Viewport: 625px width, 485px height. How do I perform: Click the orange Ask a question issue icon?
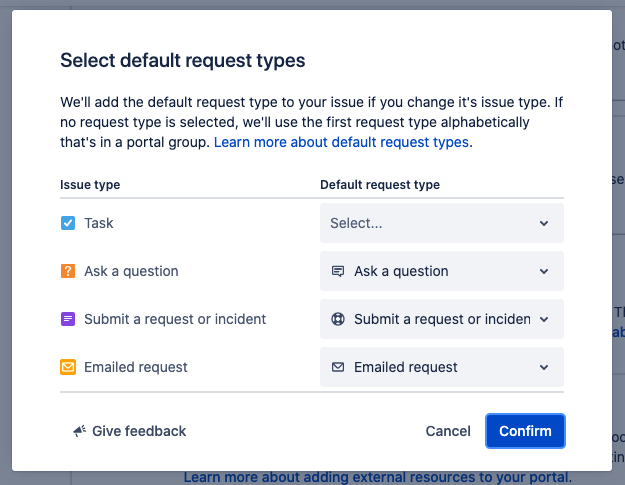pos(68,271)
